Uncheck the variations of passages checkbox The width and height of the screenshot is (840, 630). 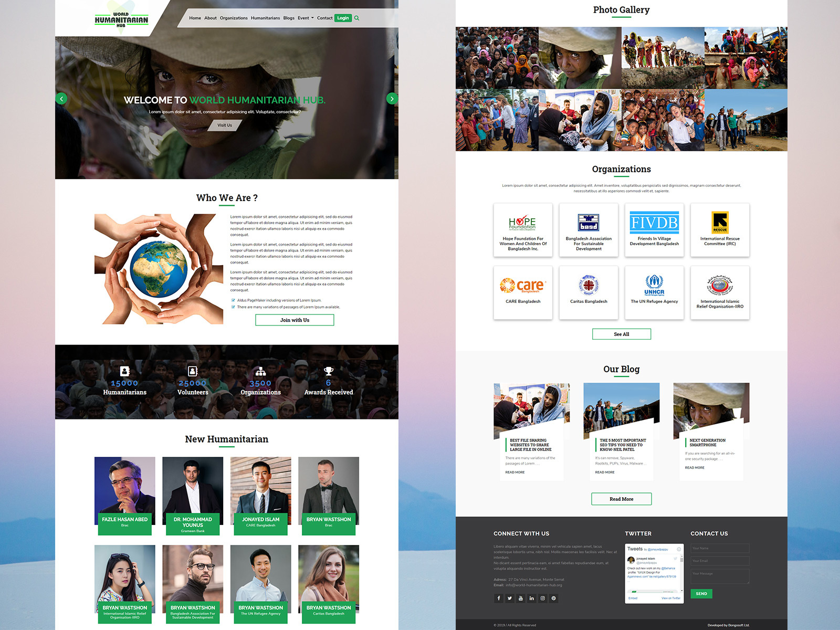click(x=233, y=307)
